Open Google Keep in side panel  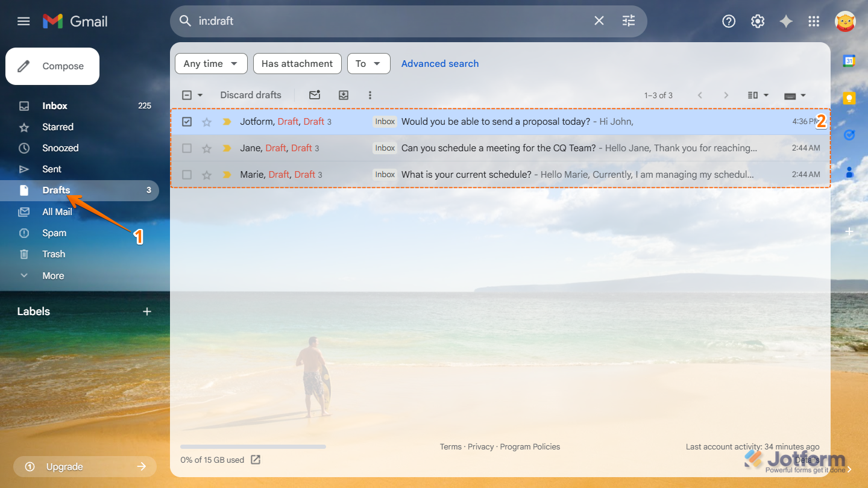(x=849, y=98)
